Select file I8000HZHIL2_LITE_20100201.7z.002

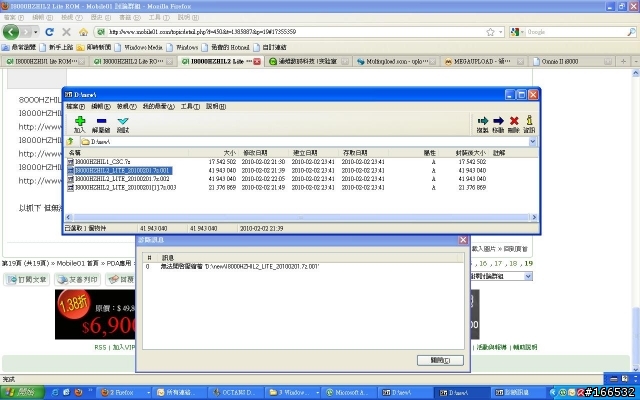[x=122, y=179]
